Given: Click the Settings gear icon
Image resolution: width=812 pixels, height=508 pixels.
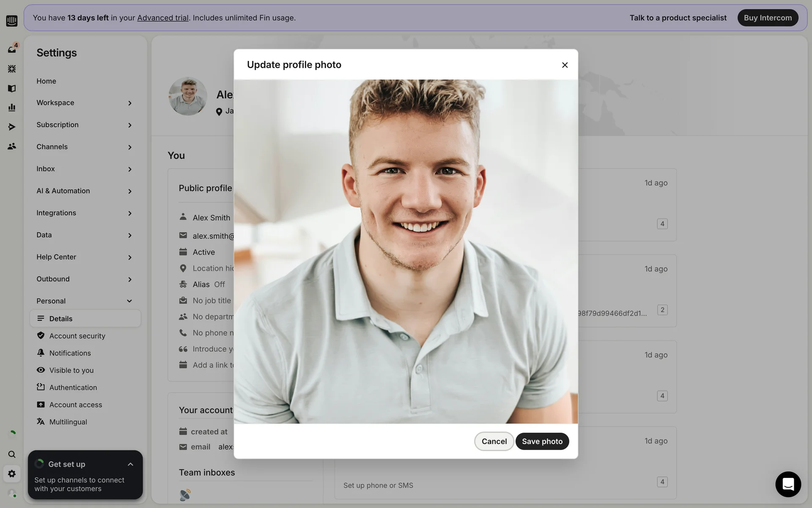Looking at the screenshot, I should click(12, 474).
